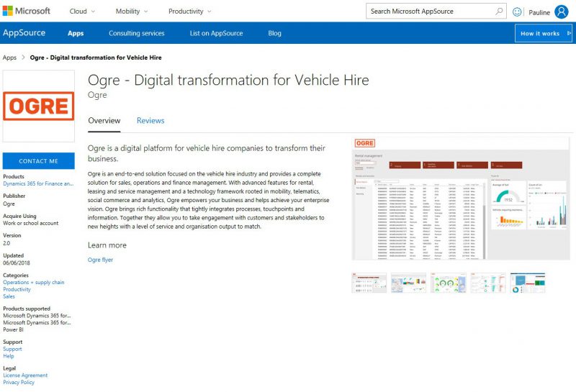
Task: Click the Apps breadcrumb link
Action: pos(9,58)
